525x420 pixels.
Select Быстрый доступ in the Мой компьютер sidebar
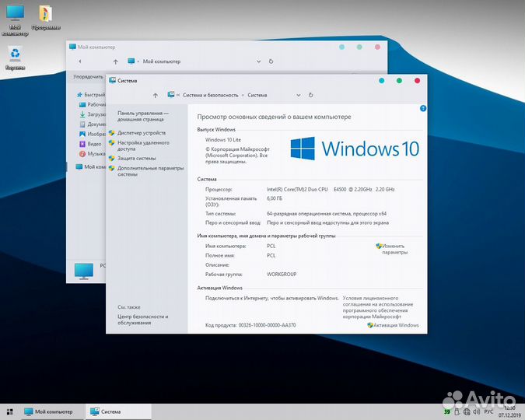coord(91,95)
